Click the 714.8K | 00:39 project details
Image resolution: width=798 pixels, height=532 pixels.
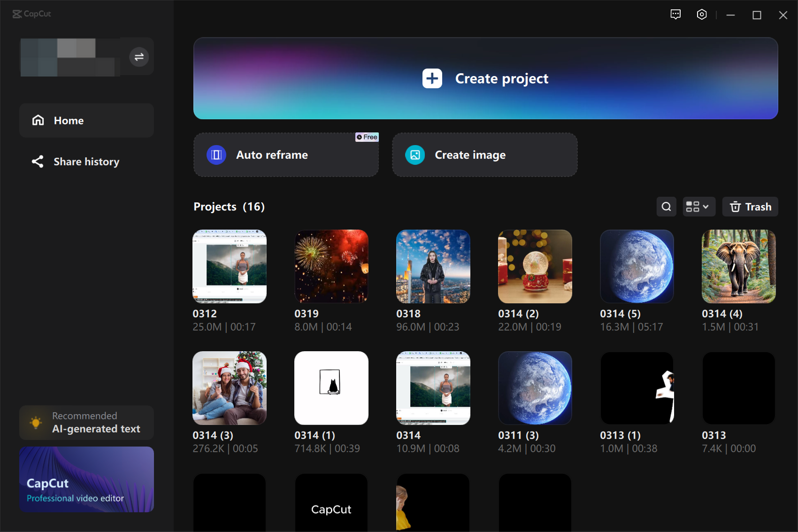[x=327, y=448]
